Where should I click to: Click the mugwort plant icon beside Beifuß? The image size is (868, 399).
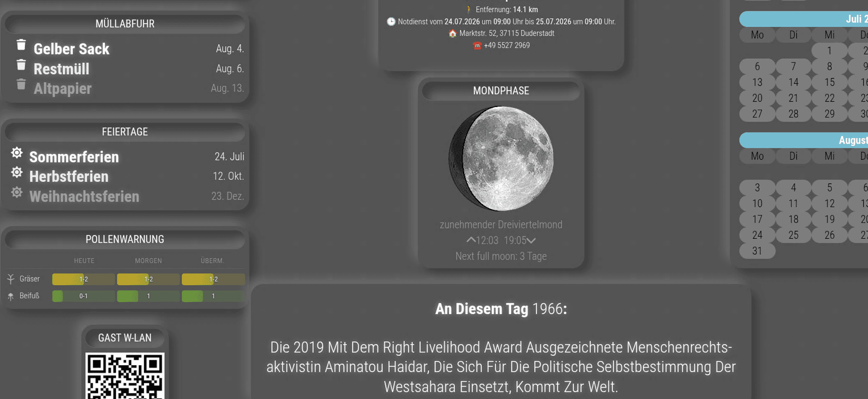click(11, 297)
